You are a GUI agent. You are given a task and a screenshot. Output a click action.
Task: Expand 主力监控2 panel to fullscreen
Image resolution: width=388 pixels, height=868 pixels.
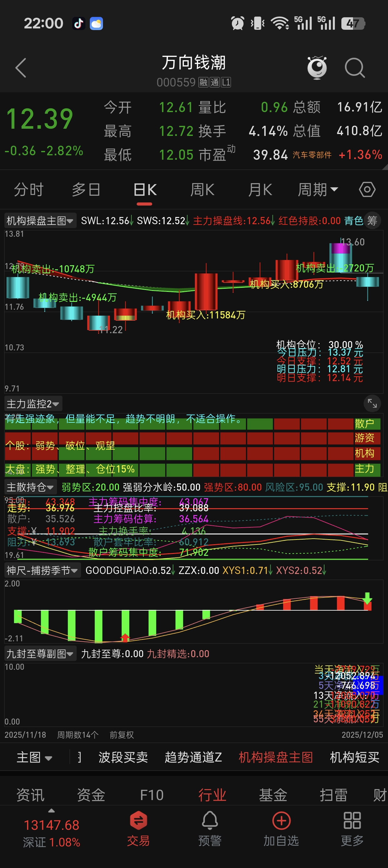pos(372,403)
